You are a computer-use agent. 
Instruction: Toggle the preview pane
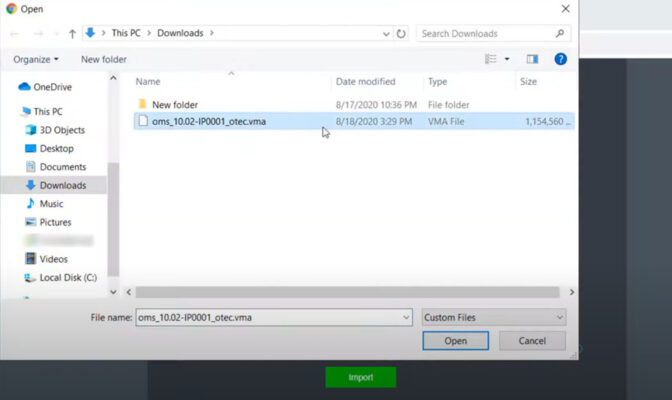click(532, 59)
